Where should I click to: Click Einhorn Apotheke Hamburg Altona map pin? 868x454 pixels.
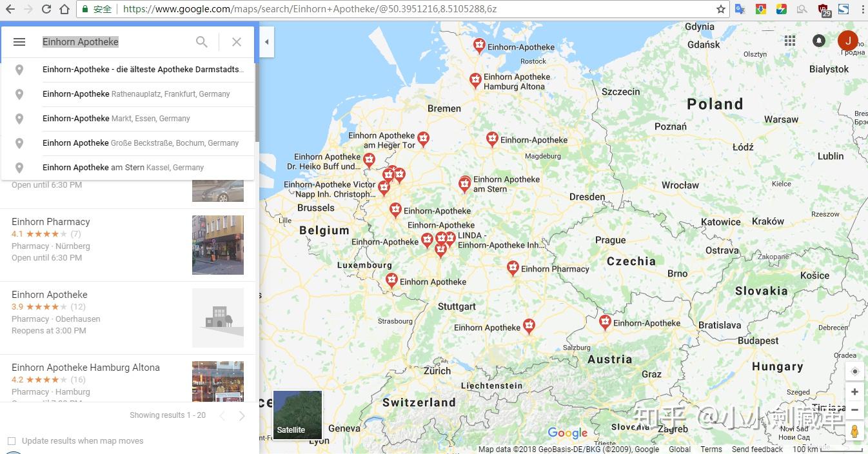tap(475, 81)
